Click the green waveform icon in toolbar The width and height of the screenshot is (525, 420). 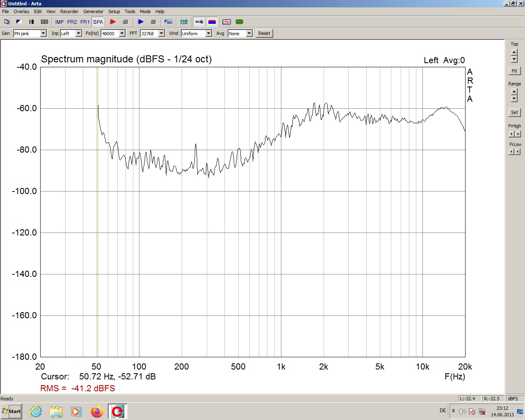pyautogui.click(x=240, y=22)
